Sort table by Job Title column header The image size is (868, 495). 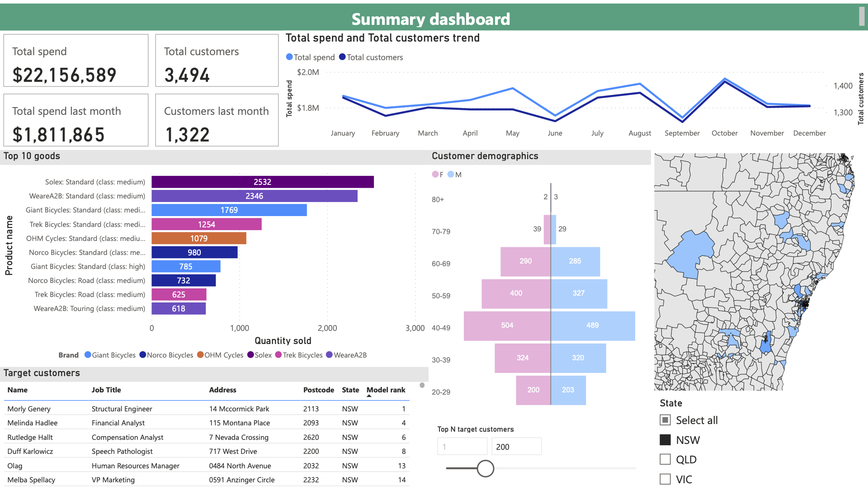[106, 390]
